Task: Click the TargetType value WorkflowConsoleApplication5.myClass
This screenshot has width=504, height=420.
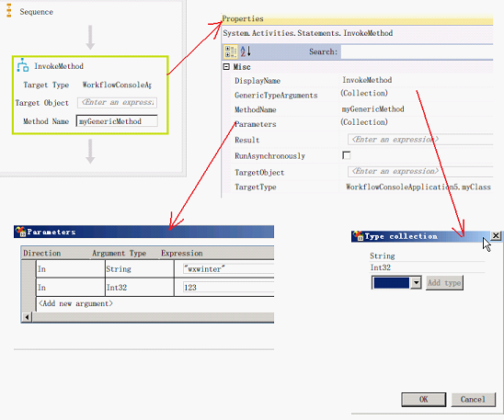Action: click(x=418, y=187)
